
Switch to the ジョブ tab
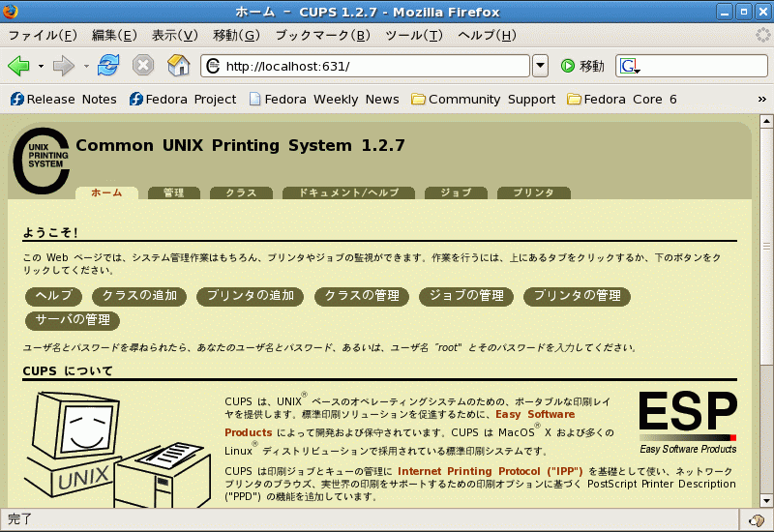(456, 192)
